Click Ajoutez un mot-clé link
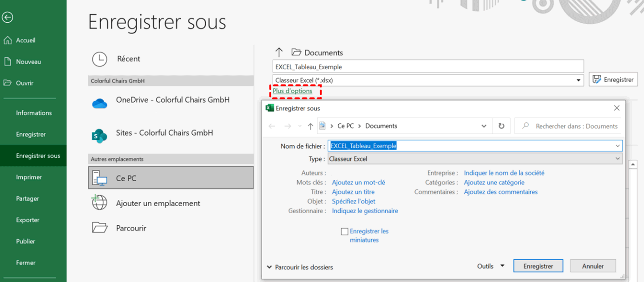Viewport: 644px width, 282px height. coord(358,183)
